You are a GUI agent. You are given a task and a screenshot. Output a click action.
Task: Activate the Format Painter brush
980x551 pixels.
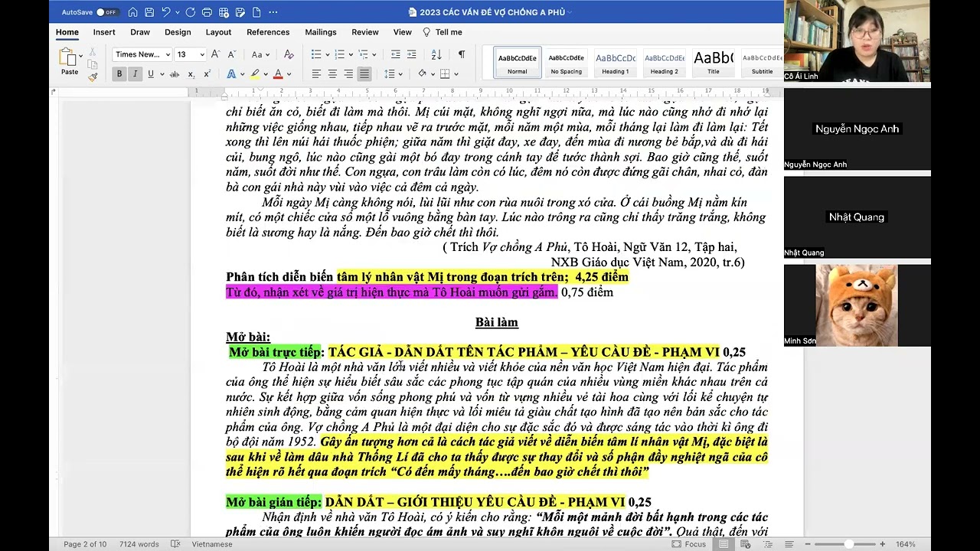click(93, 77)
